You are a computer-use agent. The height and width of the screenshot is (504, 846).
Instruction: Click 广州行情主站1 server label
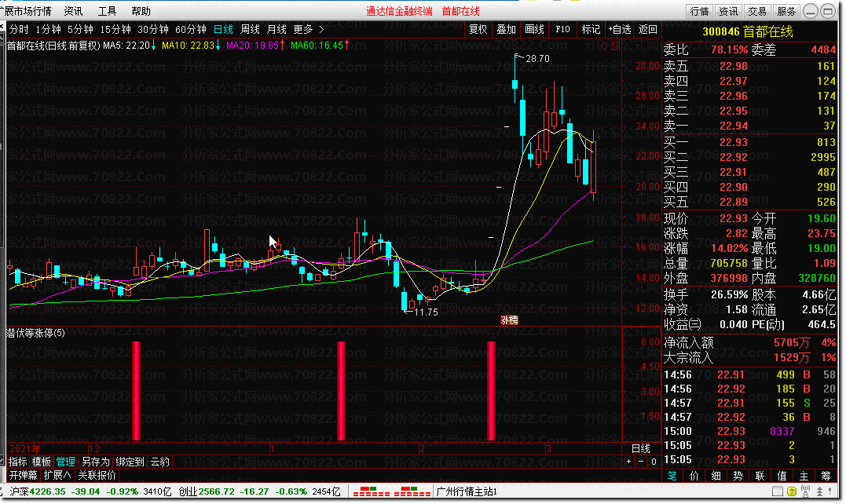(467, 491)
